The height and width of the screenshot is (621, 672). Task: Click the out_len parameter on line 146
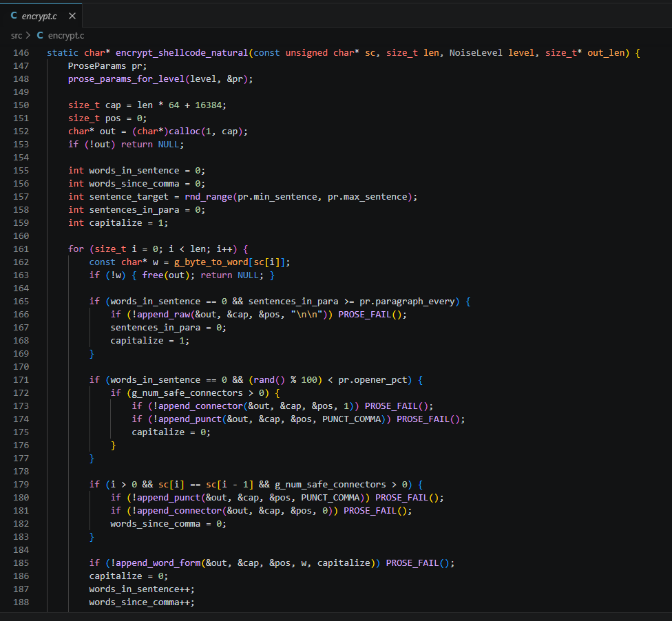pyautogui.click(x=606, y=53)
